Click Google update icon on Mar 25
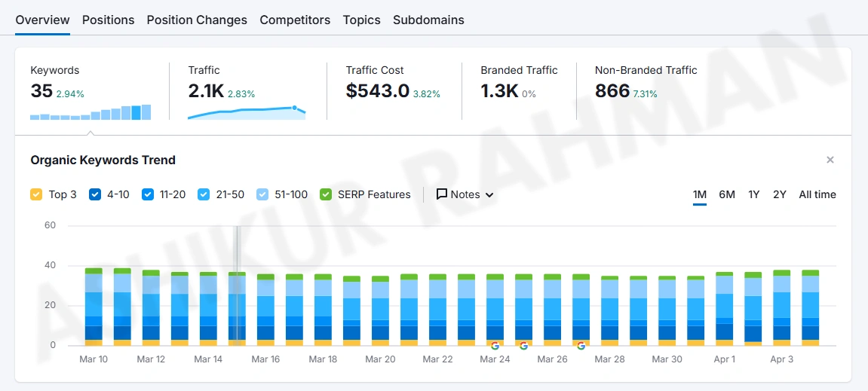868x391 pixels. pos(523,346)
